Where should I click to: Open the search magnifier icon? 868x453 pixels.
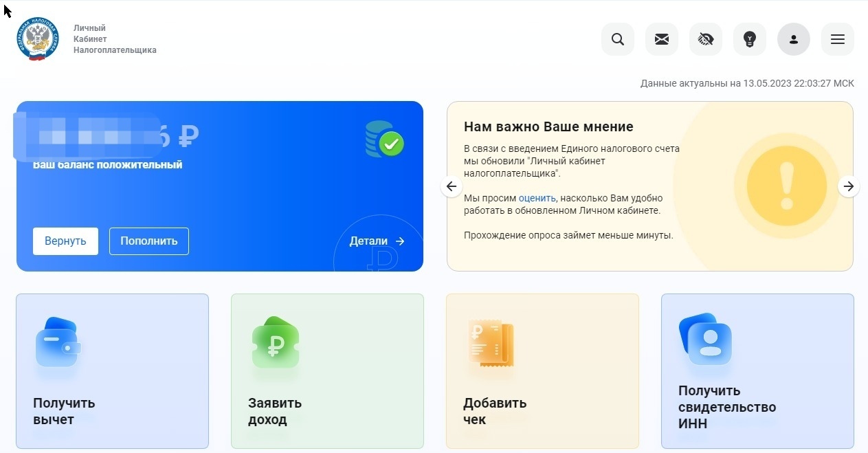click(x=617, y=39)
